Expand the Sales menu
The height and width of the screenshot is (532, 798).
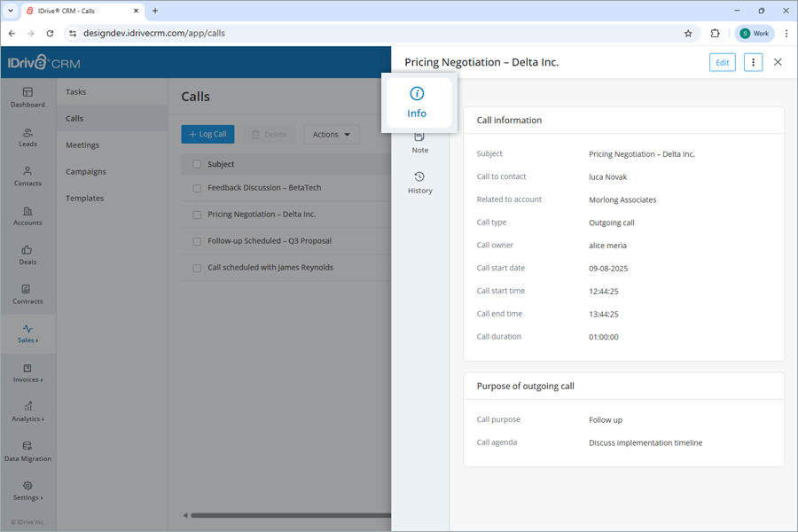click(27, 334)
